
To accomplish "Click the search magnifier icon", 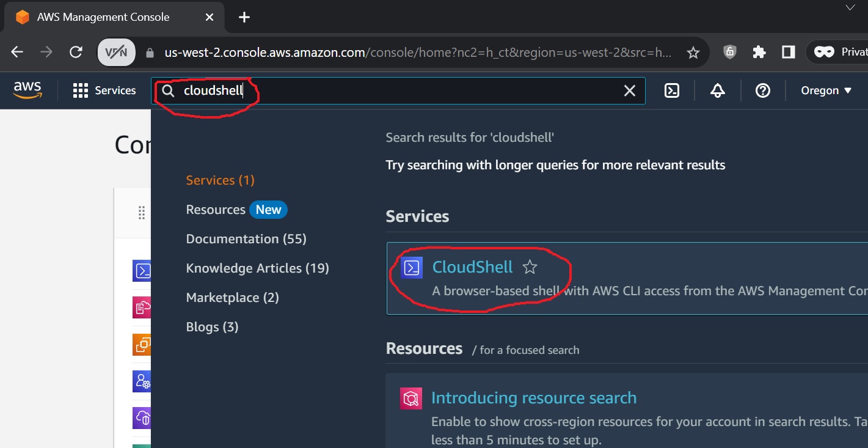I will 168,91.
